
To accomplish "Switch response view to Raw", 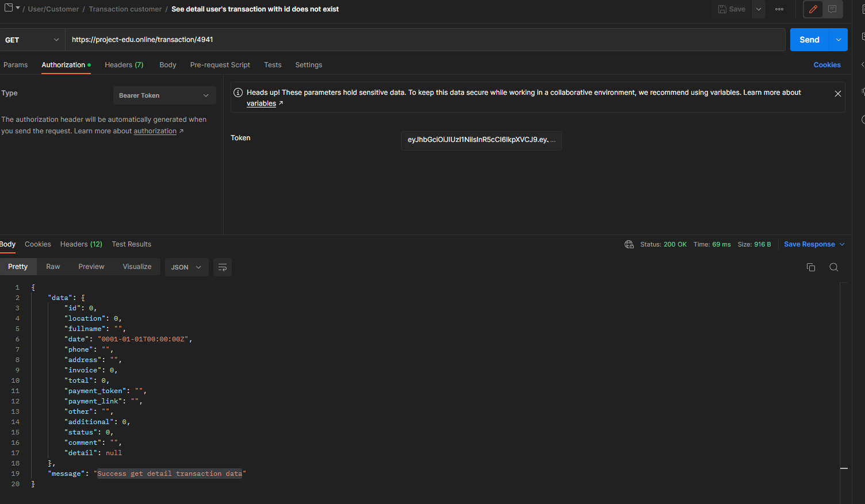I will tap(52, 266).
